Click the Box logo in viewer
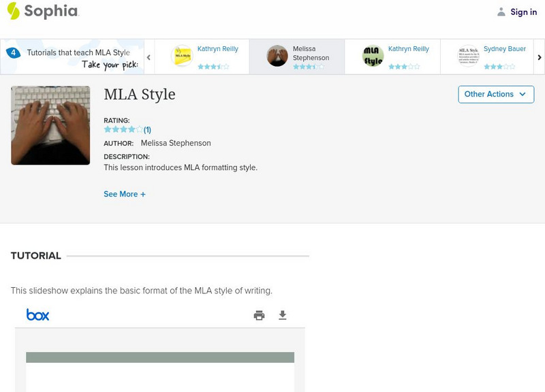Screen dimensions: 545x392 pyautogui.click(x=37, y=314)
